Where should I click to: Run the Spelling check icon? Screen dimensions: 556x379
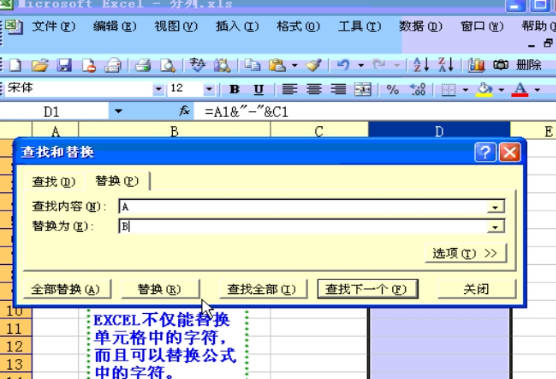coord(197,65)
